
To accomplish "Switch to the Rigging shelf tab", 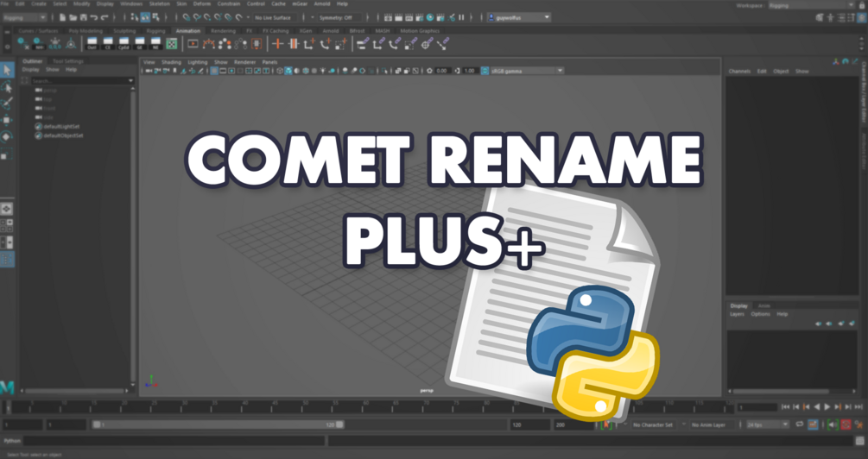I will point(155,31).
